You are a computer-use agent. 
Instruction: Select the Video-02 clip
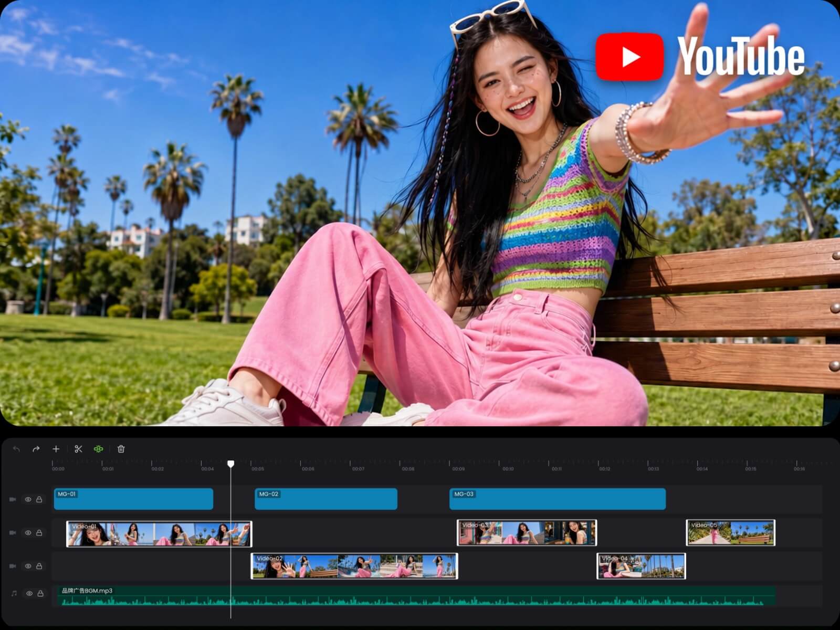pos(354,566)
